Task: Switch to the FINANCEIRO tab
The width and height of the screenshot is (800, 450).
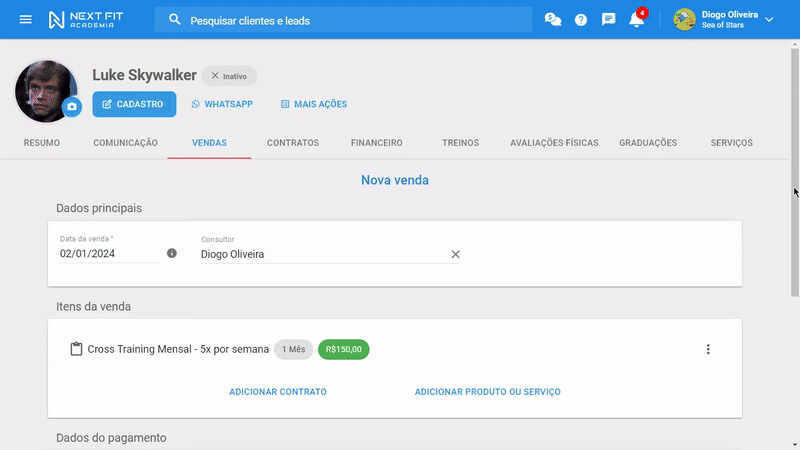Action: pyautogui.click(x=377, y=143)
